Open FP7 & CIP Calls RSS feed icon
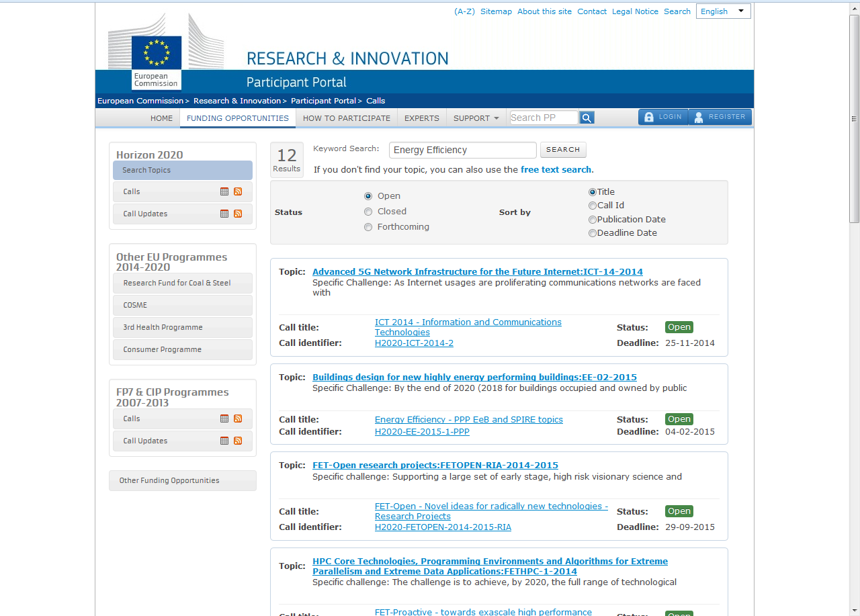 (x=238, y=419)
